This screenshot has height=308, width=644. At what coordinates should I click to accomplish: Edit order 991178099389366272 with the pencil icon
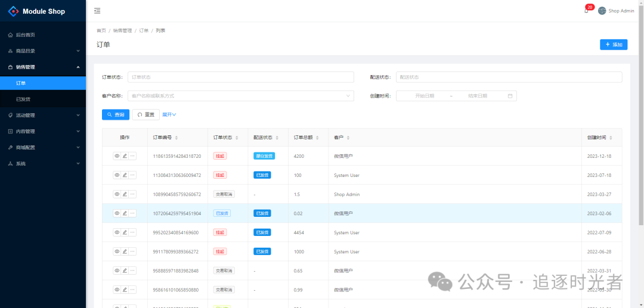click(x=125, y=251)
